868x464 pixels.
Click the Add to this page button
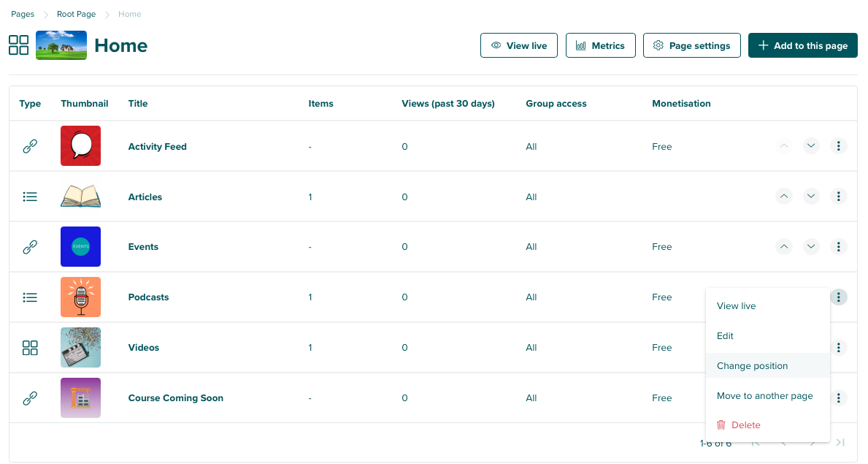802,45
